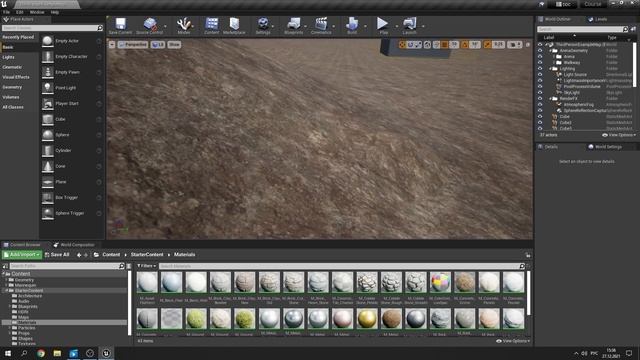Click the Build toolbar icon
Screen dimensions: 640x360
pyautogui.click(x=352, y=26)
